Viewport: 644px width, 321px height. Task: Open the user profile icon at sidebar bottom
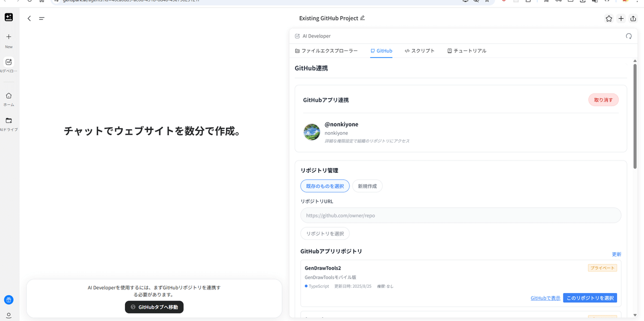pyautogui.click(x=9, y=315)
